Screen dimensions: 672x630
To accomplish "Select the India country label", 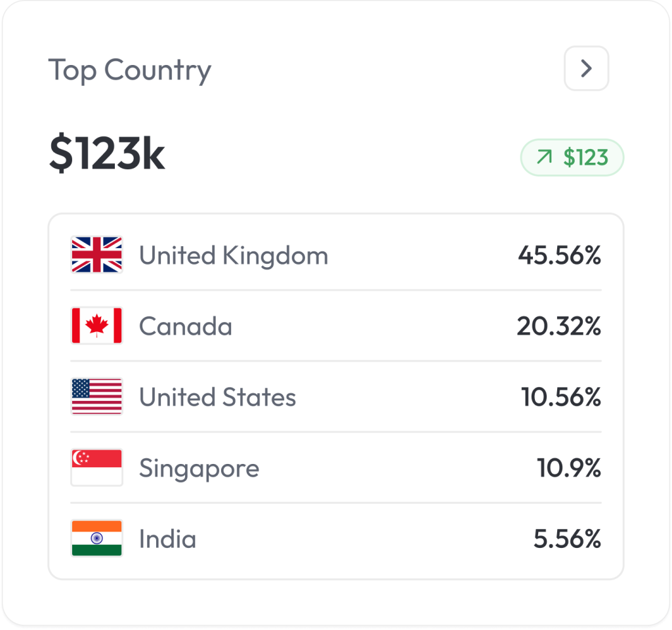I will [167, 539].
